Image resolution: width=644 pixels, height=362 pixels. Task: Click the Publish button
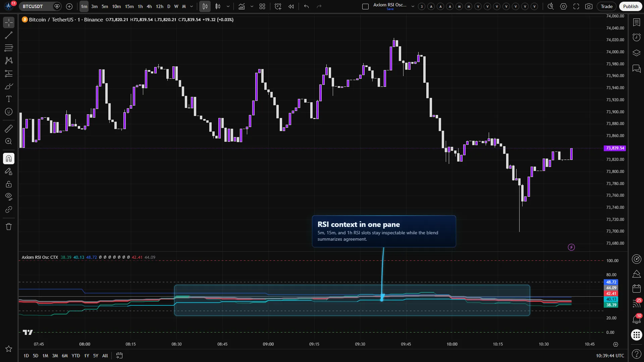point(631,6)
